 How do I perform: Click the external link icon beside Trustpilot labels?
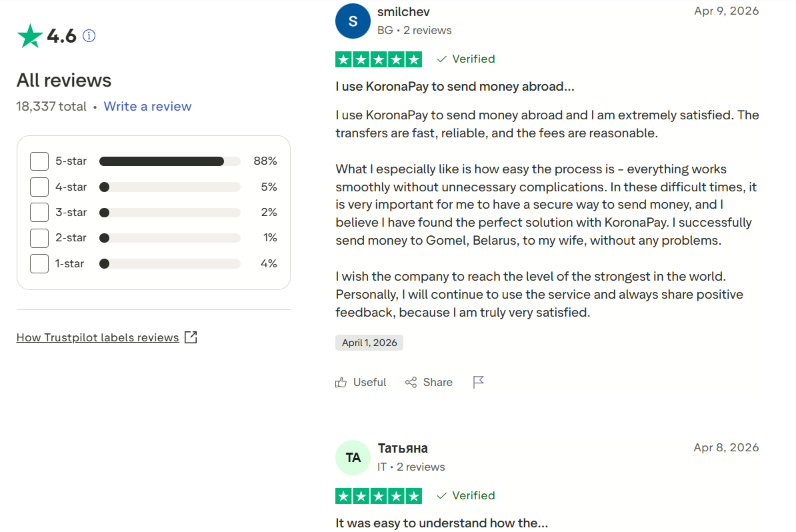[x=191, y=337]
